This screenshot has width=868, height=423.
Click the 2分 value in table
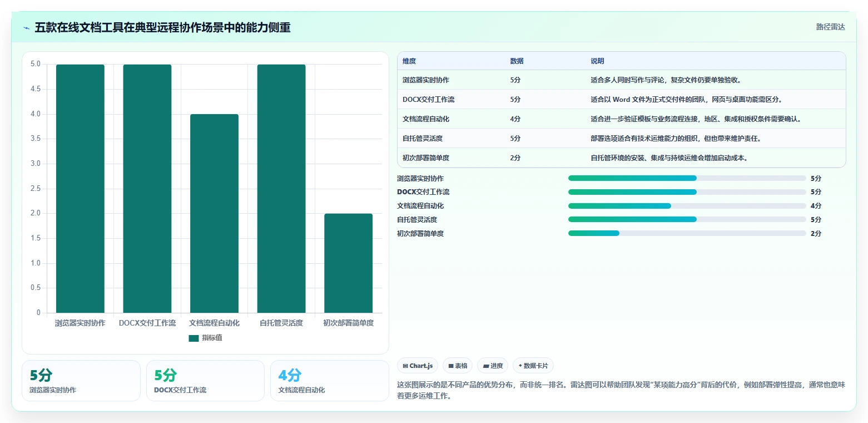pyautogui.click(x=515, y=158)
